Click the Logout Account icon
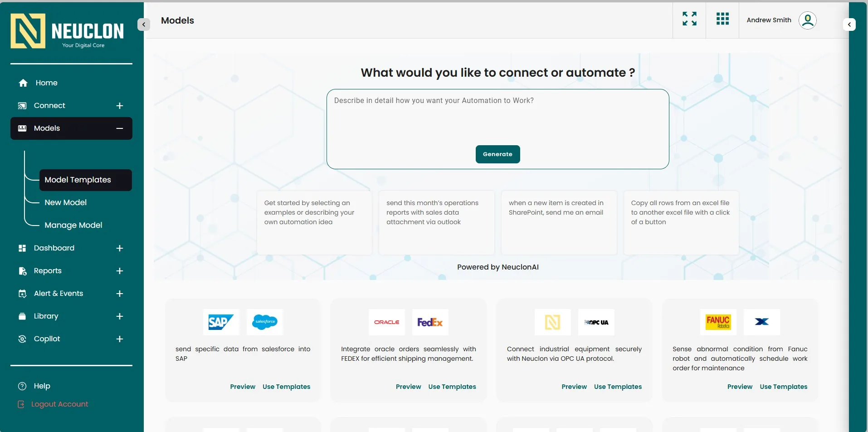The height and width of the screenshot is (432, 868). coord(21,404)
